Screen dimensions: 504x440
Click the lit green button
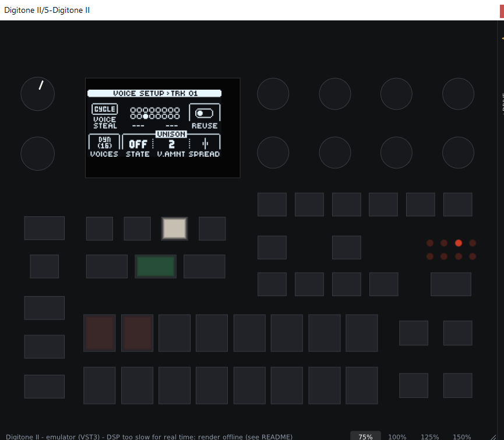coord(156,266)
